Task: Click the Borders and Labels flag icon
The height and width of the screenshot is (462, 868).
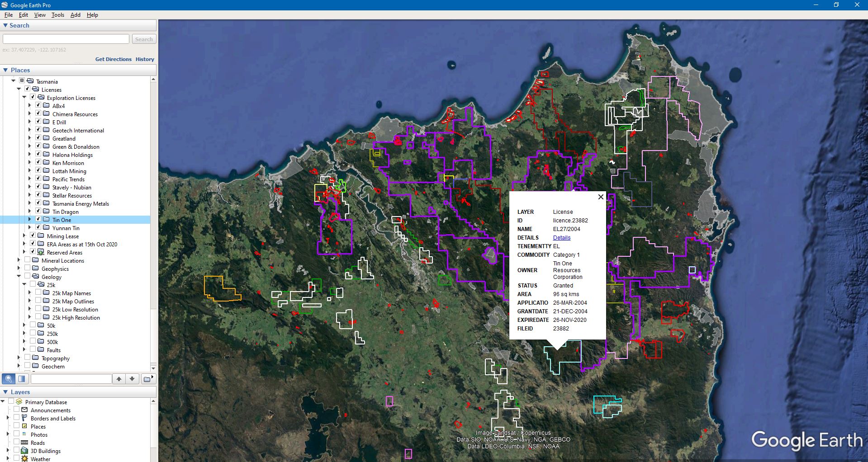Action: 24,418
